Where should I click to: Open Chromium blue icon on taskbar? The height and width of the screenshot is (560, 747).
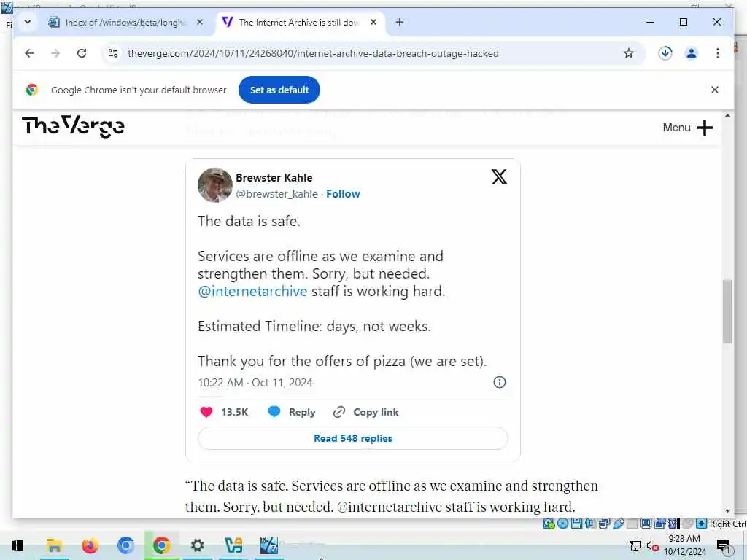(x=125, y=545)
